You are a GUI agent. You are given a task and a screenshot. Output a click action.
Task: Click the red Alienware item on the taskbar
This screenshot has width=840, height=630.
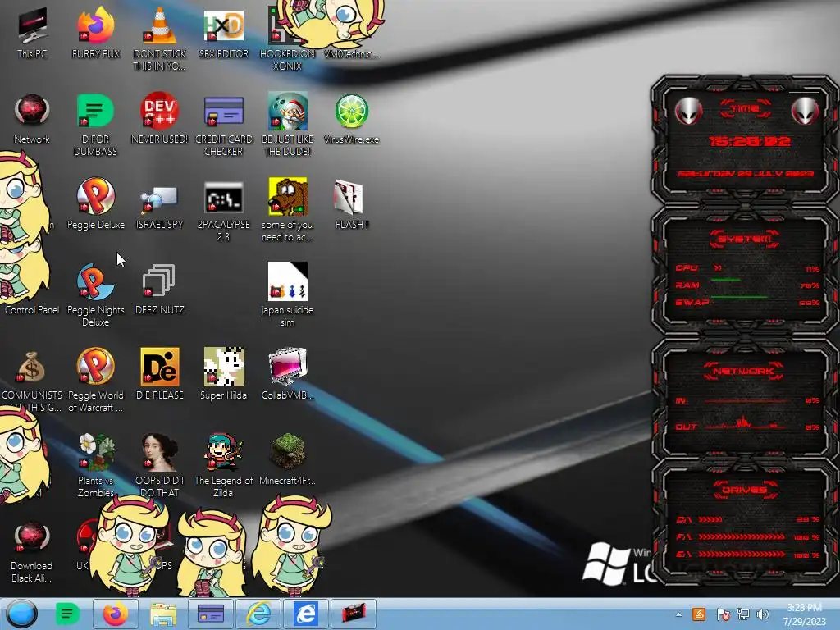(x=354, y=614)
